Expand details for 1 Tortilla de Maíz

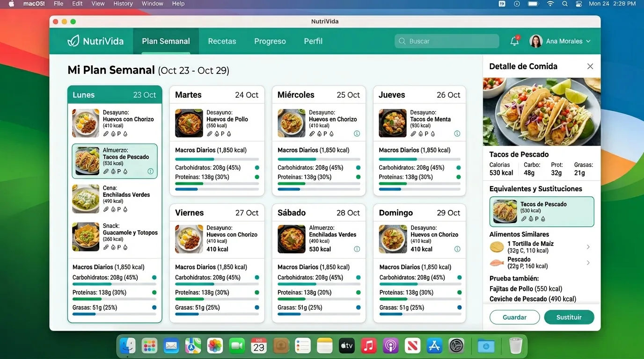pos(588,247)
